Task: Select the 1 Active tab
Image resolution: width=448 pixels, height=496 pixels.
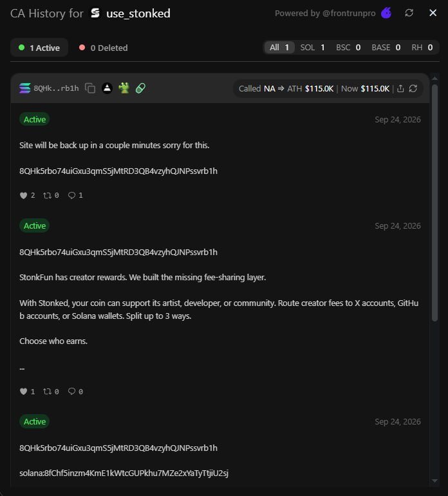Action: tap(39, 48)
